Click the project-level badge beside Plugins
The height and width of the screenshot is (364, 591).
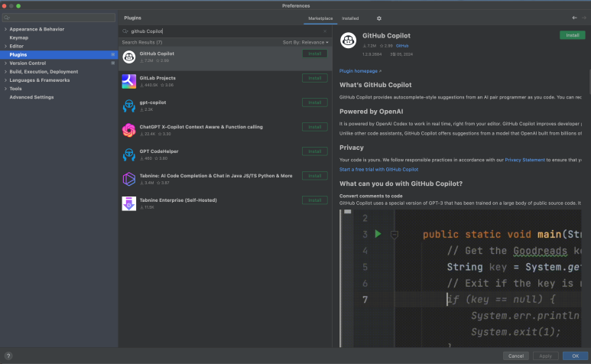tap(112, 54)
